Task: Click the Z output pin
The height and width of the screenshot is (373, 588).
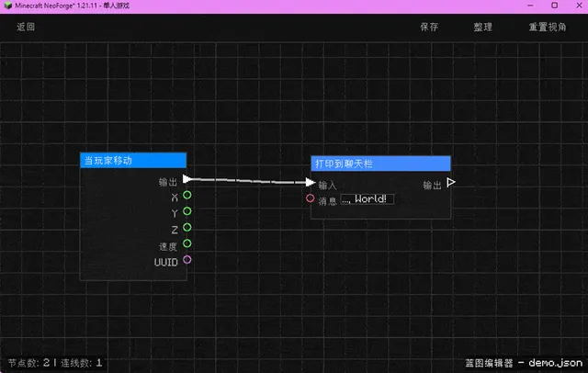Action: coord(187,227)
